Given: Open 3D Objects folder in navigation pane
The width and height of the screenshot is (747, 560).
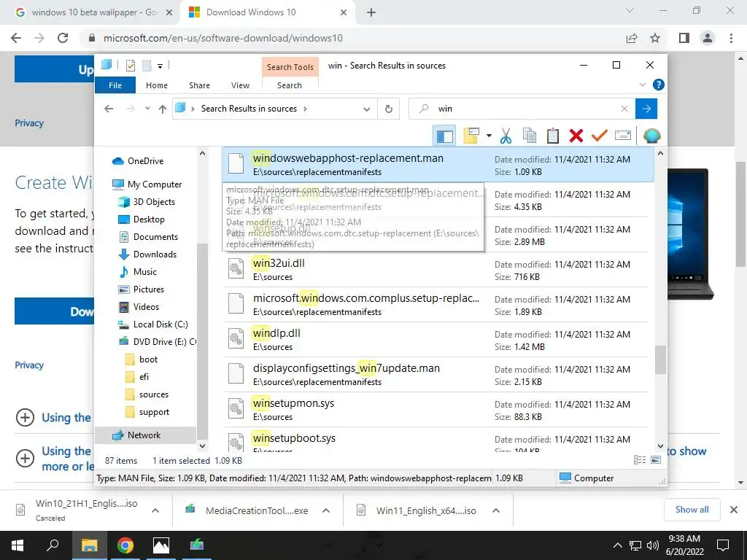Looking at the screenshot, I should pyautogui.click(x=153, y=202).
